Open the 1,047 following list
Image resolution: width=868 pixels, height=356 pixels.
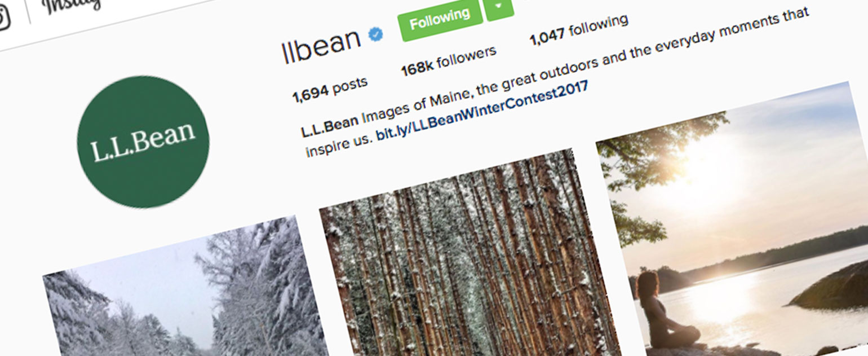[579, 31]
